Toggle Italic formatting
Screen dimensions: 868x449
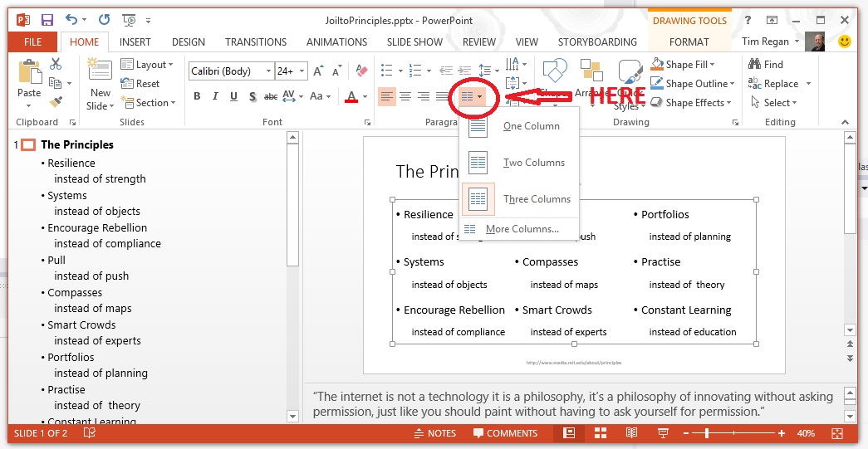click(x=215, y=97)
